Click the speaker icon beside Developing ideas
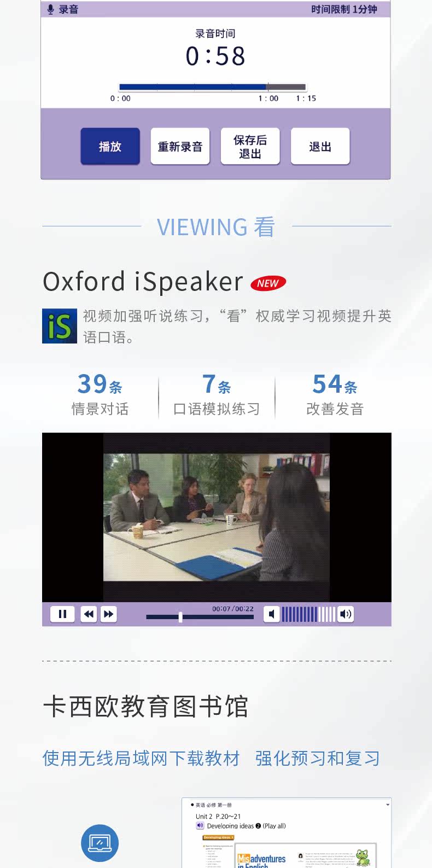Screen dimensions: 432x868 click(200, 826)
